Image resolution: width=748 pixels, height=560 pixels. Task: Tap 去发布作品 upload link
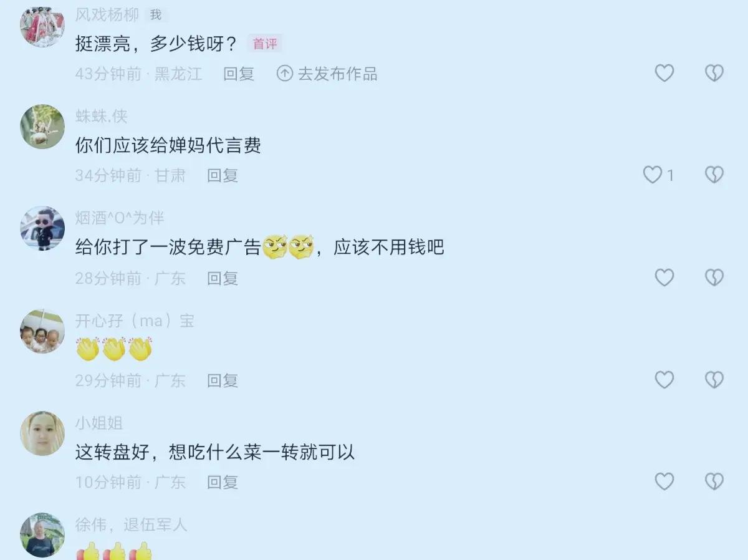[327, 74]
